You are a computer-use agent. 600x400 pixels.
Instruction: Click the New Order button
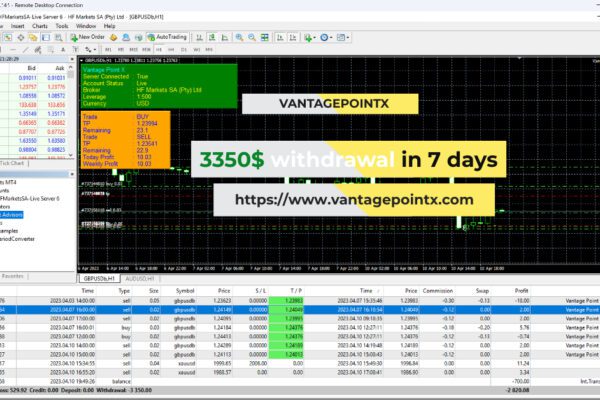pos(87,37)
